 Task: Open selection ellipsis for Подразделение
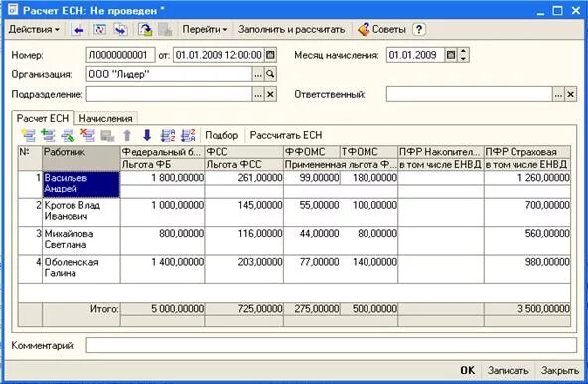click(258, 94)
